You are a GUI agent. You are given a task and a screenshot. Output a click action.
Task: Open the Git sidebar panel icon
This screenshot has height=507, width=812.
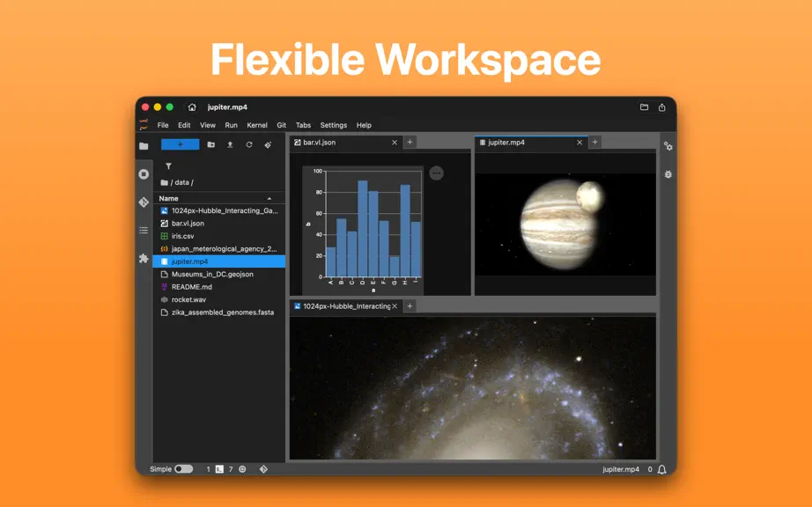click(x=144, y=202)
